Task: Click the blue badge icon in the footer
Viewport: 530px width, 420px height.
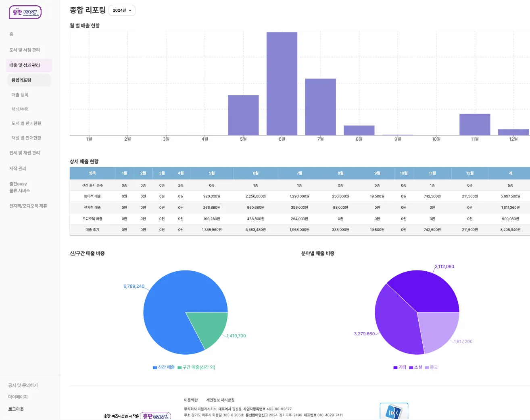Action: 394,411
